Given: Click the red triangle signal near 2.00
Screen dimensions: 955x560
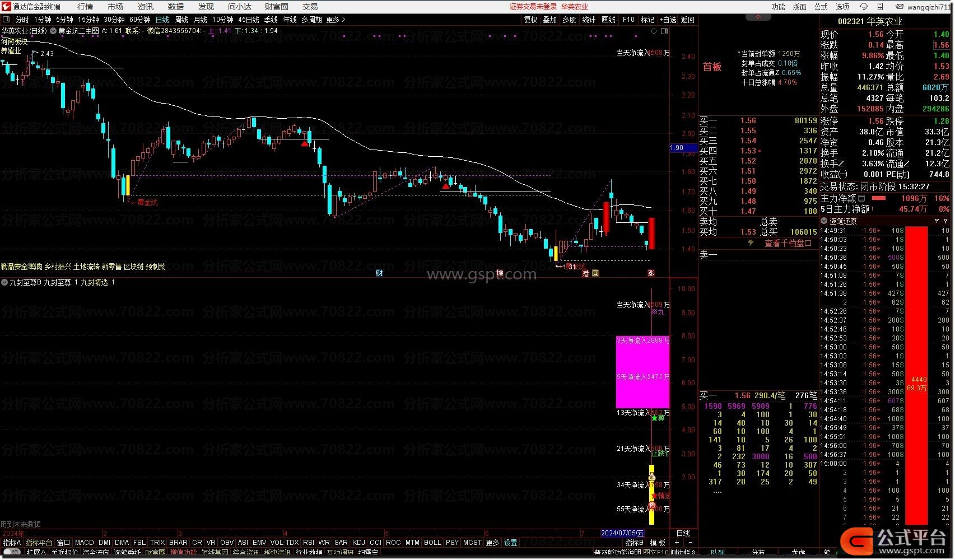Looking at the screenshot, I should coord(304,144).
